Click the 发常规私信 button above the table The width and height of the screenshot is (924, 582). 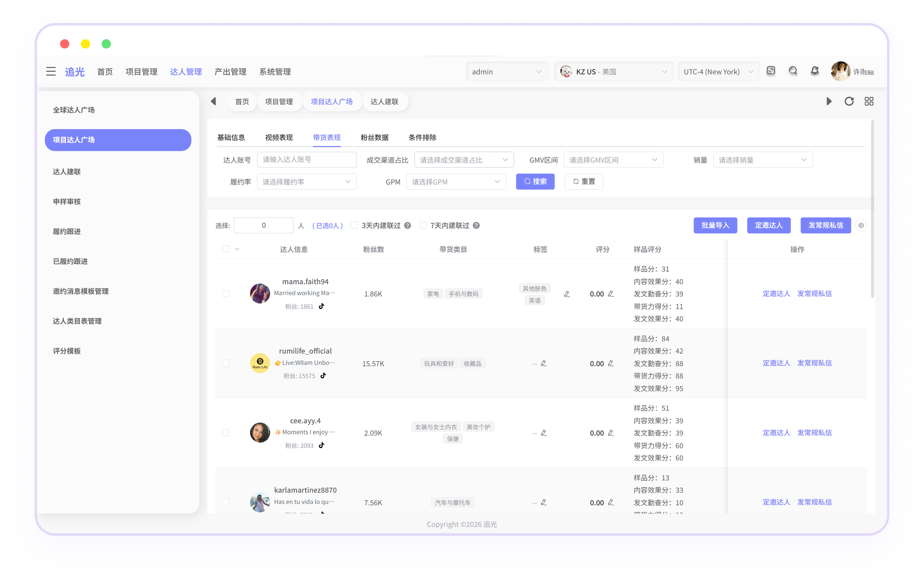826,225
